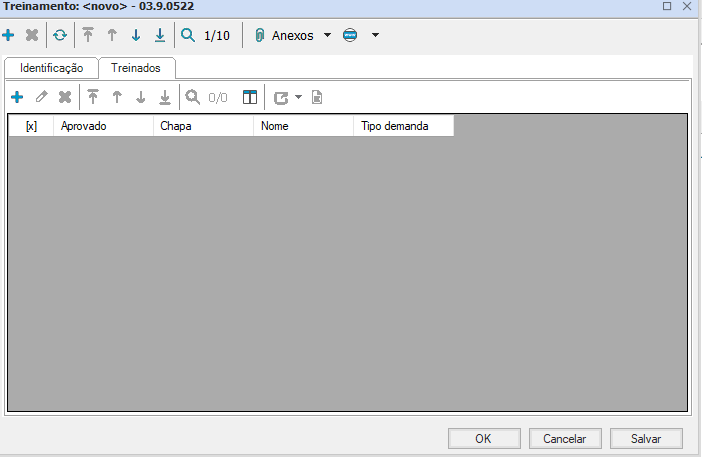Click the document report icon in grid toolbar
Screen dimensions: 702x458
(317, 97)
